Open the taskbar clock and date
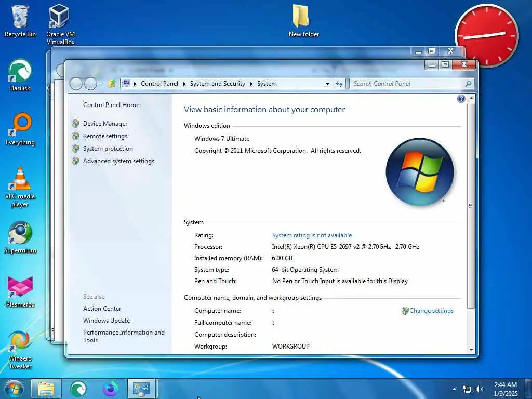The image size is (532, 399). [506, 389]
